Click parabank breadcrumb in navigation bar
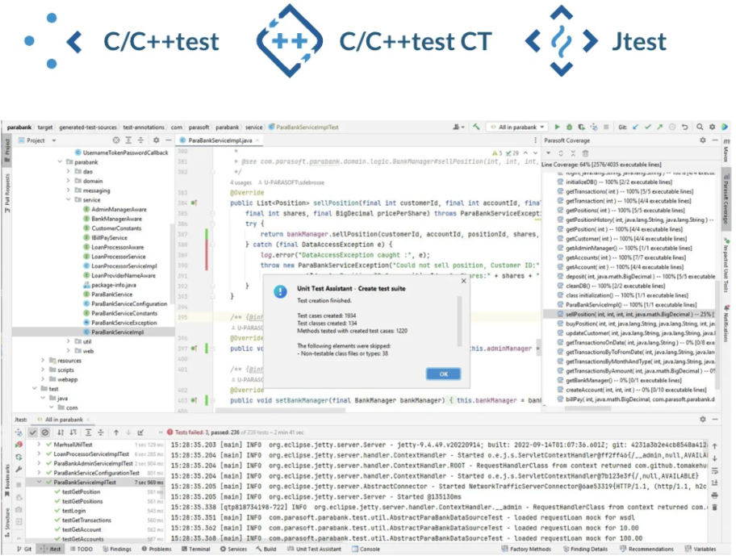 (x=19, y=127)
